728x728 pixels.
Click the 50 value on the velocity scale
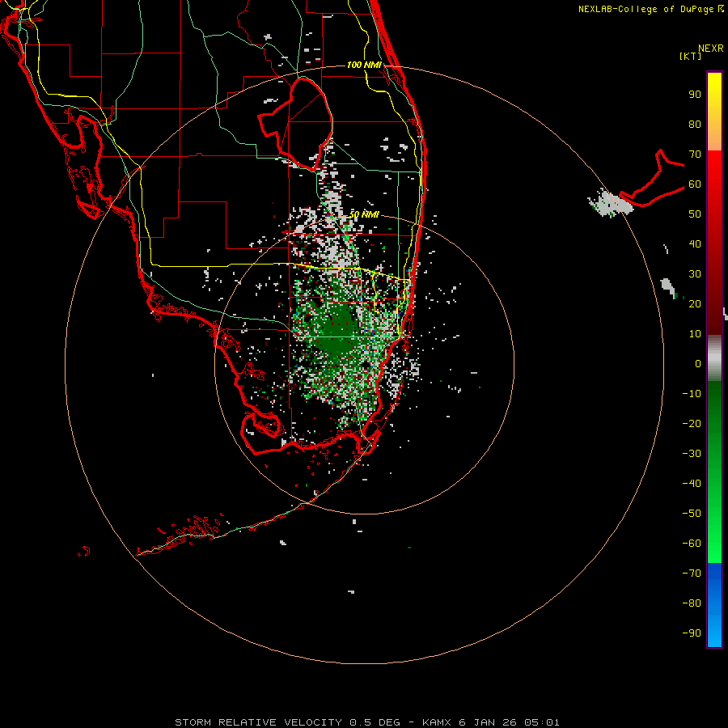click(695, 214)
